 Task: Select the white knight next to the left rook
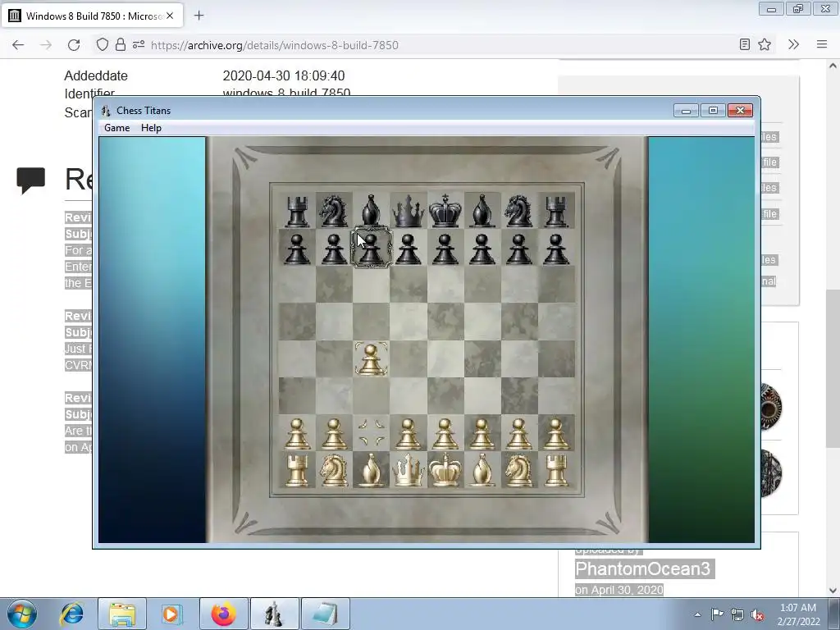coord(334,470)
